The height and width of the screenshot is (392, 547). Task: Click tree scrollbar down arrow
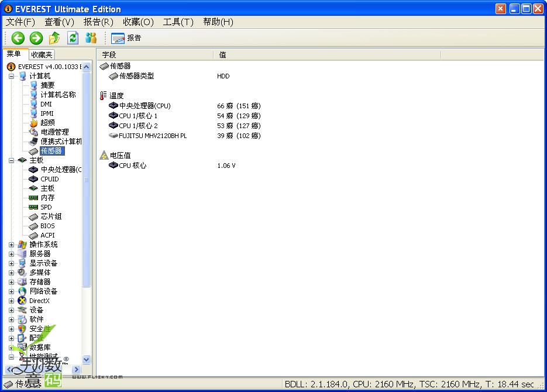click(87, 359)
